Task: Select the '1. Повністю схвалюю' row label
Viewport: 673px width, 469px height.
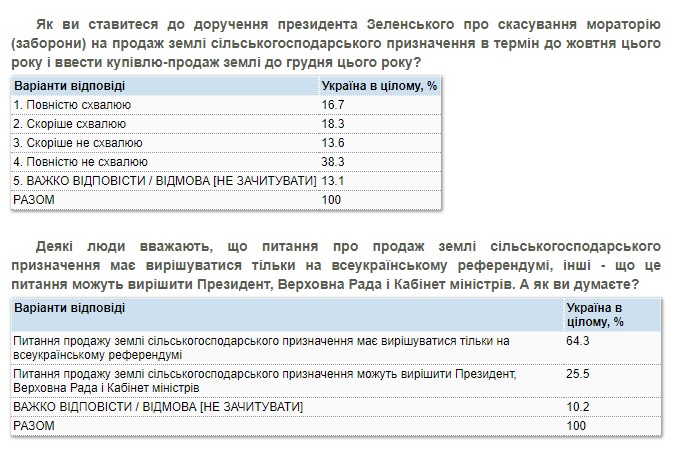Action: click(x=71, y=104)
